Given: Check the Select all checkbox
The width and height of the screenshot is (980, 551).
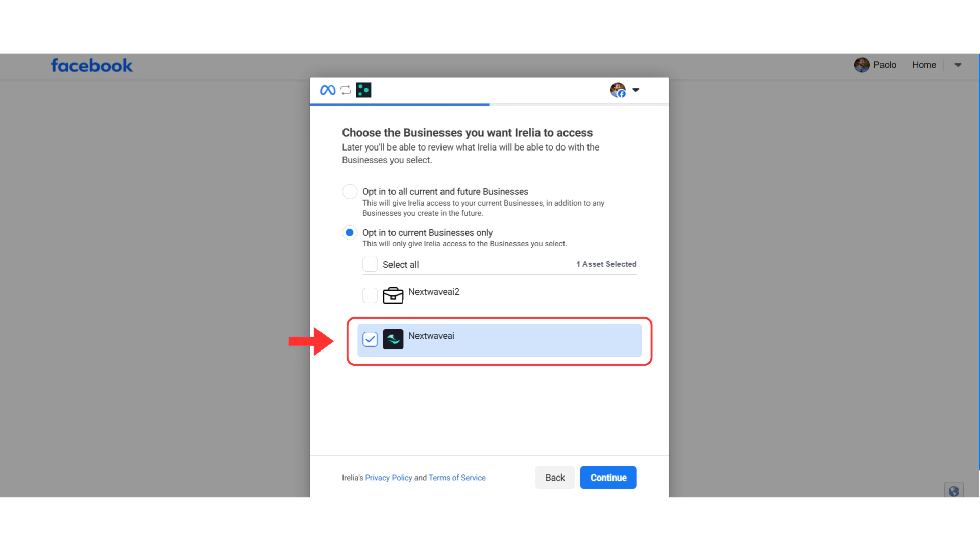Looking at the screenshot, I should click(x=370, y=264).
